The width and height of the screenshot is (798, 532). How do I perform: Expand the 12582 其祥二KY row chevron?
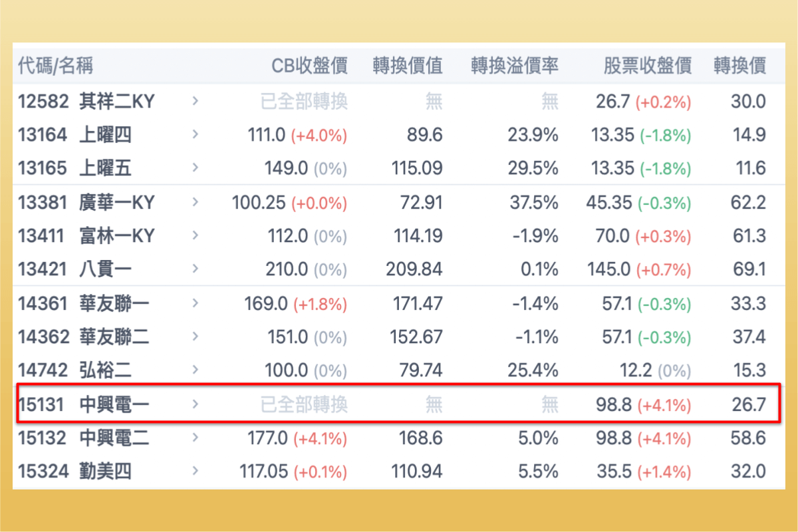pos(195,101)
